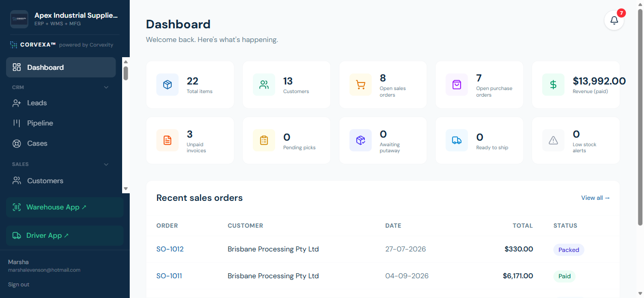Open sales order SO-1011

tap(169, 276)
